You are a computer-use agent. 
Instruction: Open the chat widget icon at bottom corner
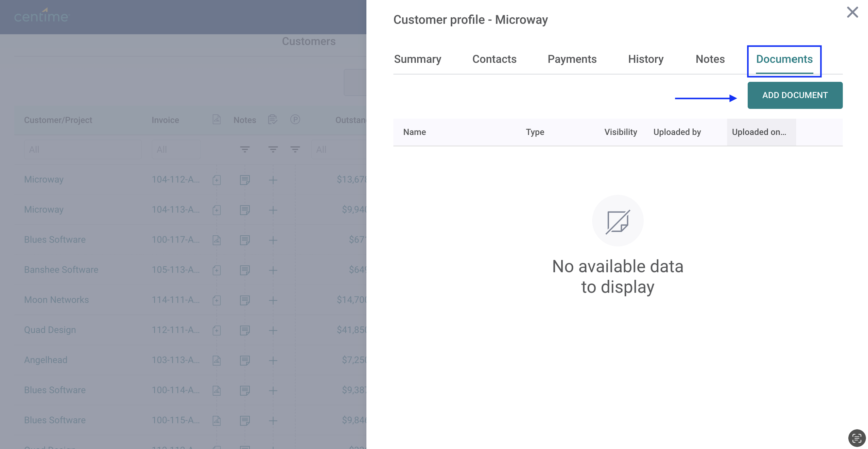(x=856, y=438)
